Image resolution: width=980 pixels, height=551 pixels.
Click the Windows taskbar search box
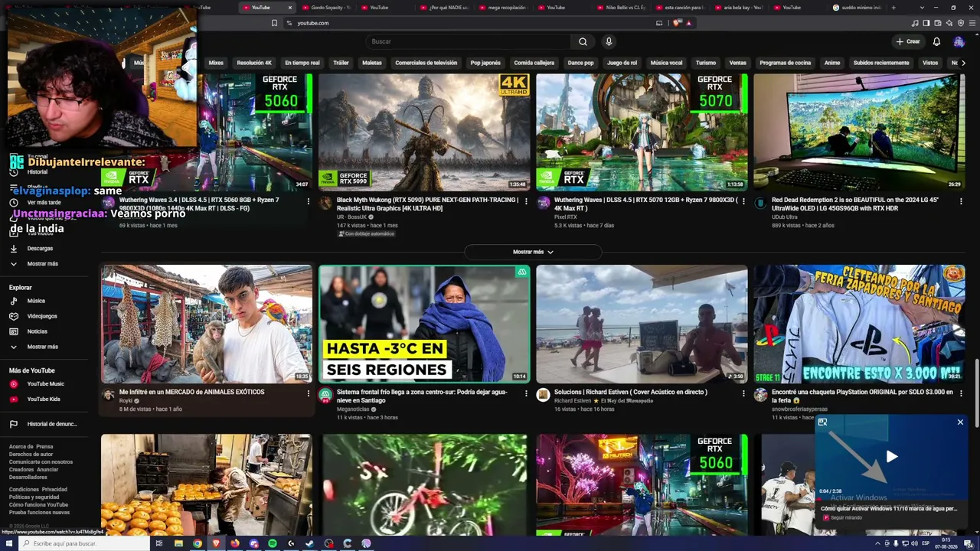tap(84, 543)
